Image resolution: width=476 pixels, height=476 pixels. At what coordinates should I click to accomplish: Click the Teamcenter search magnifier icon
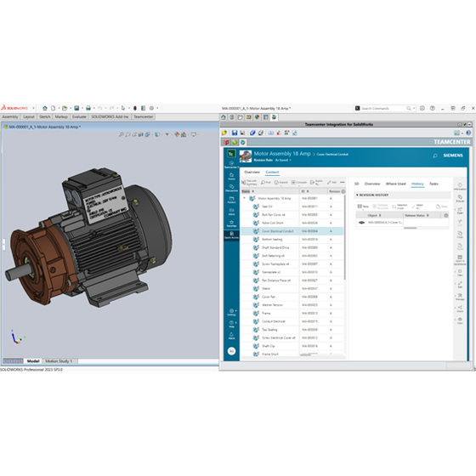pos(435,156)
